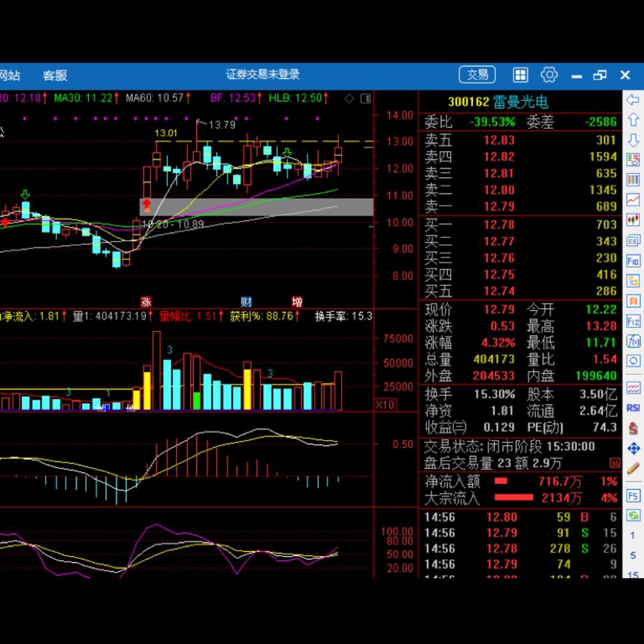Viewport: 644px width, 644px height.
Task: Click the 交易 (Trade) button
Action: point(477,75)
